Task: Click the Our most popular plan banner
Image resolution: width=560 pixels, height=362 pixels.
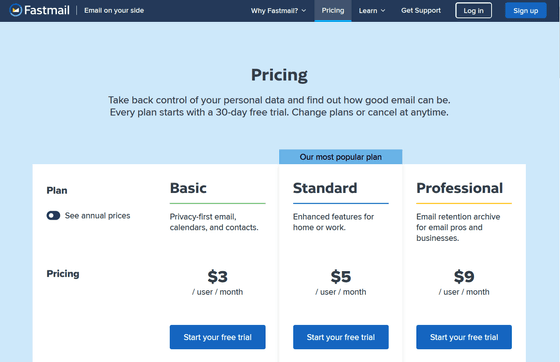Action: 341,157
